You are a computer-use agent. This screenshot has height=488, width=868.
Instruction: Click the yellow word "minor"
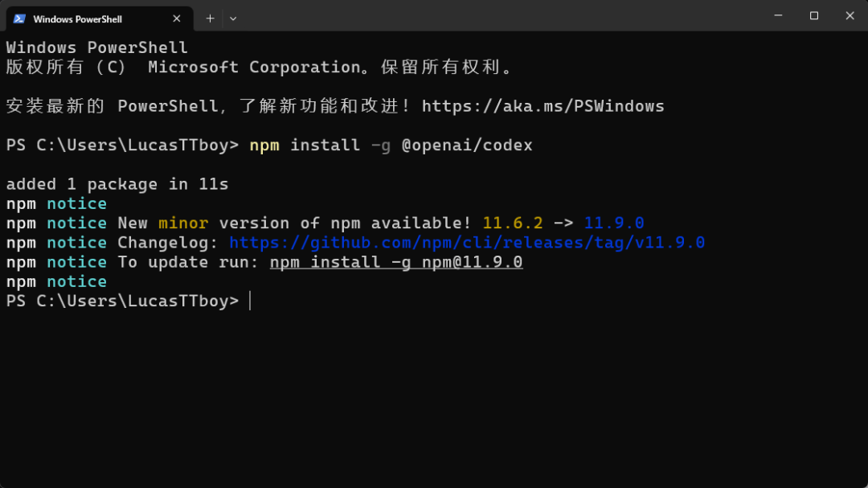click(183, 223)
